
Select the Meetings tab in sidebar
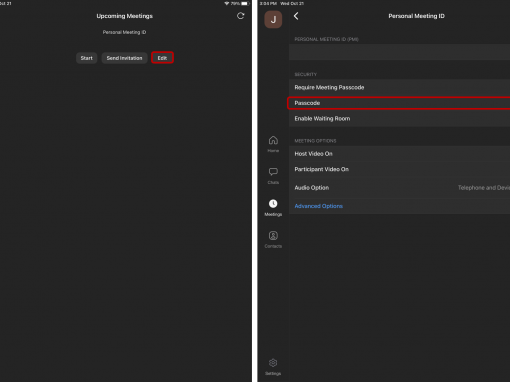(273, 208)
